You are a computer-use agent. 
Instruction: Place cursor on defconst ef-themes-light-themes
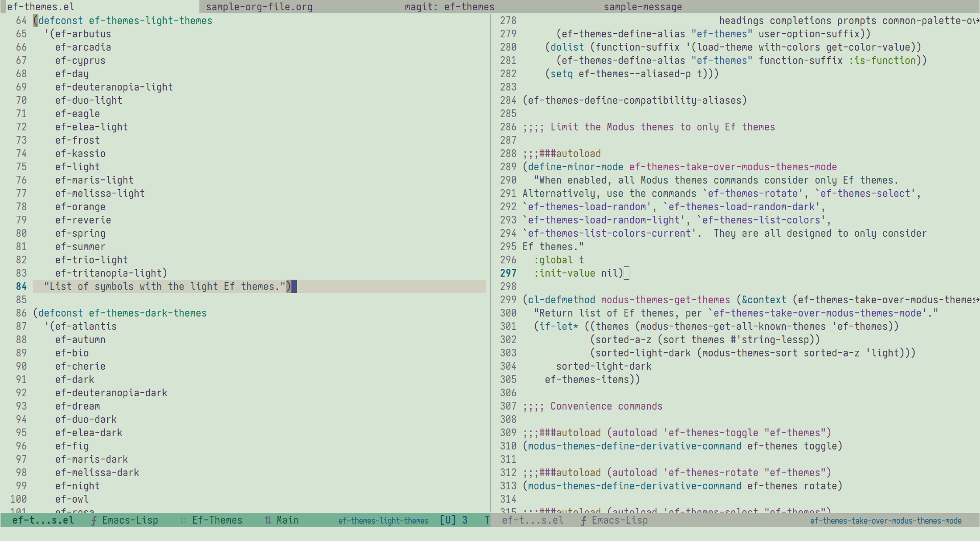(x=125, y=20)
